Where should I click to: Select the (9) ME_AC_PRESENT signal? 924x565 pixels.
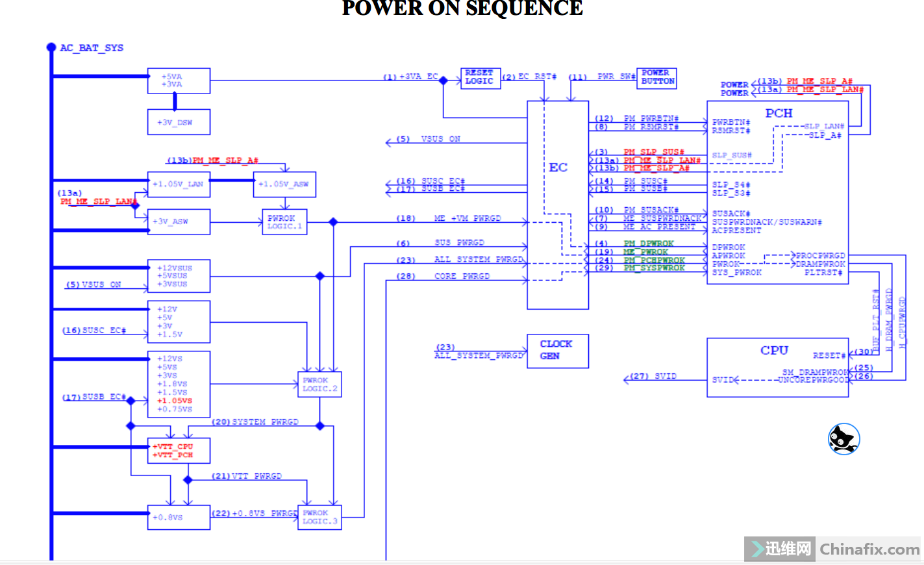point(645,227)
